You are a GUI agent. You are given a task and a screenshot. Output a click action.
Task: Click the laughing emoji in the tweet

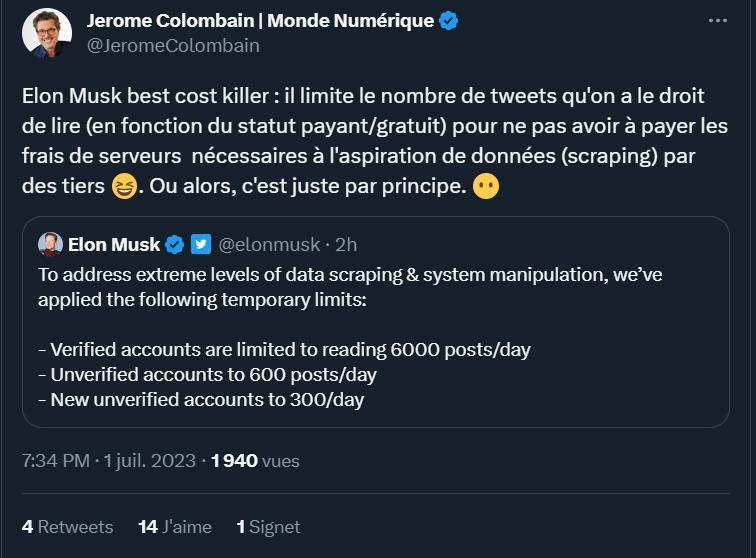point(125,187)
